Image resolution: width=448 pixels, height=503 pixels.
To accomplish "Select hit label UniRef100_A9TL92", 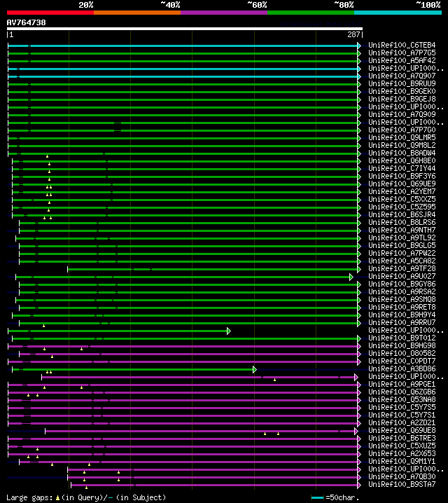I will coord(402,237).
